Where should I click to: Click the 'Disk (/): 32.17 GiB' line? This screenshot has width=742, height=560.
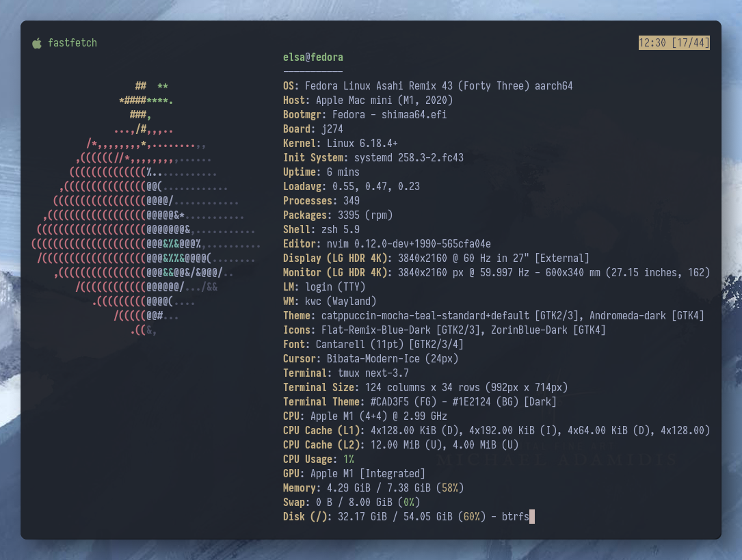pos(406,516)
